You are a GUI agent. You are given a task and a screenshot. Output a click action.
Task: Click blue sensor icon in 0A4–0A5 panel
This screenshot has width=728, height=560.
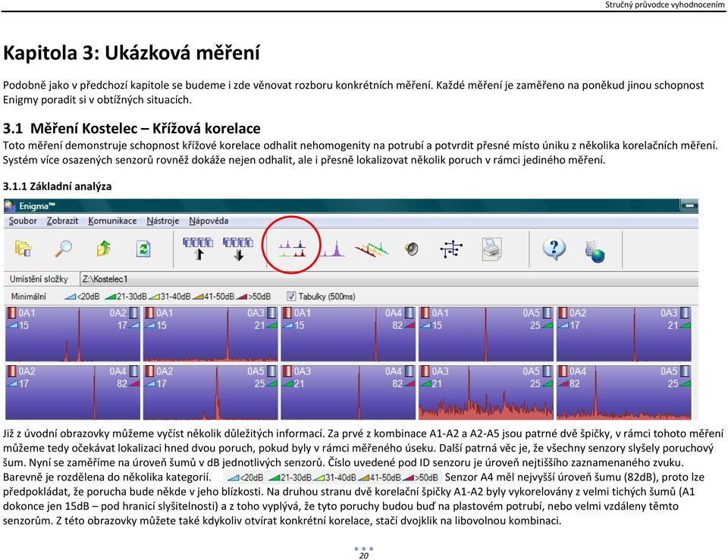686,371
